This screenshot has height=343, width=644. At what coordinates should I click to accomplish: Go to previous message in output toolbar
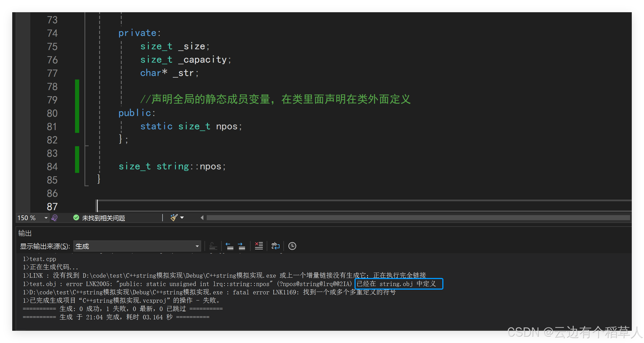(x=229, y=246)
